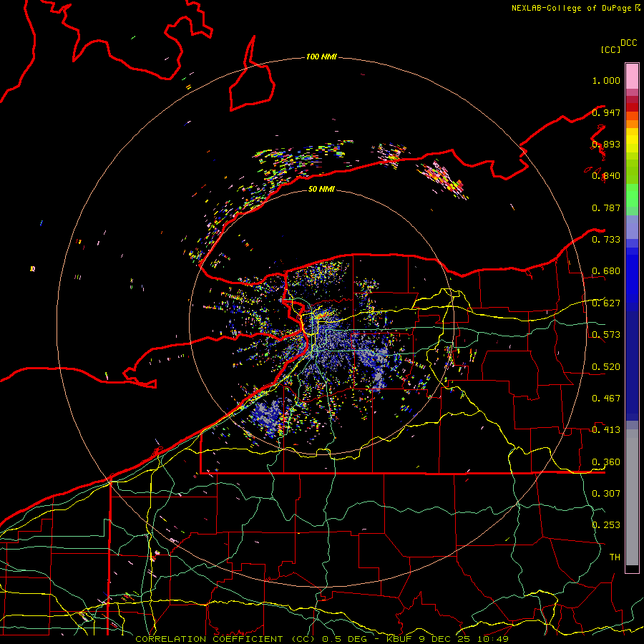The width and height of the screenshot is (644, 644).
Task: Click the 100 NMI range ring label
Action: tap(321, 57)
